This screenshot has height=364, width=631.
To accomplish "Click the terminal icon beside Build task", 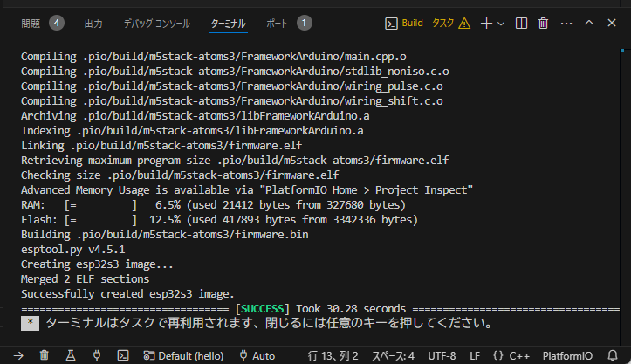I will (x=391, y=24).
